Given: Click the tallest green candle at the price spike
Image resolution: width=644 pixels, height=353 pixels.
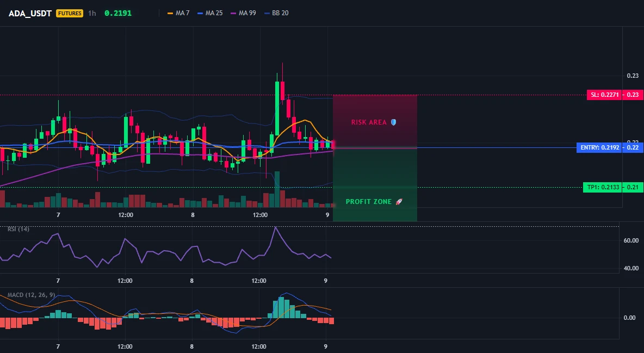Looking at the screenshot, I should click(x=277, y=108).
